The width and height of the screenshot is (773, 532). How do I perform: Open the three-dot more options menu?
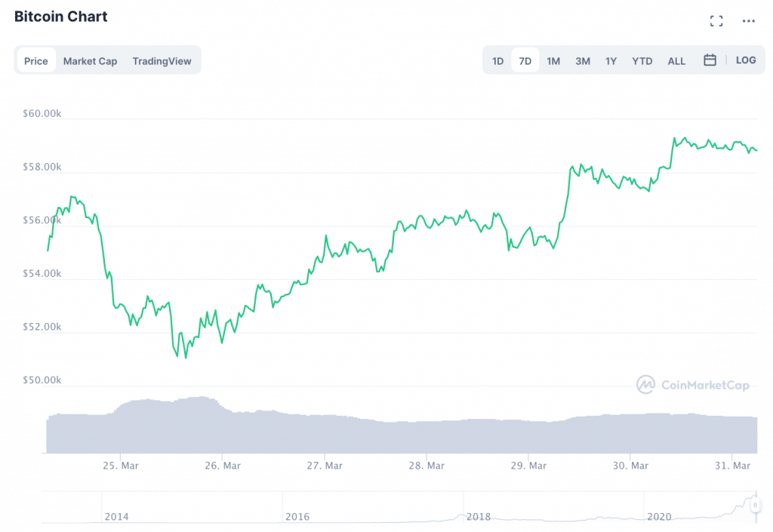(748, 21)
